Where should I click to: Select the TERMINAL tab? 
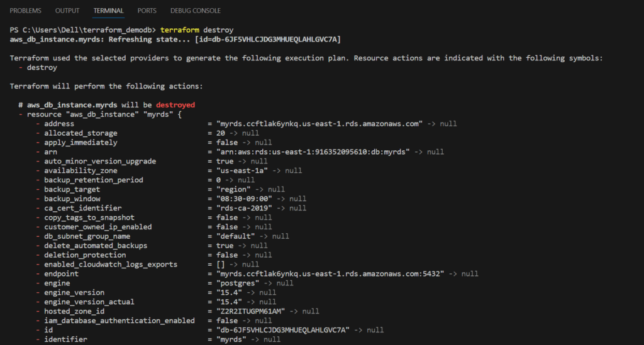click(108, 11)
